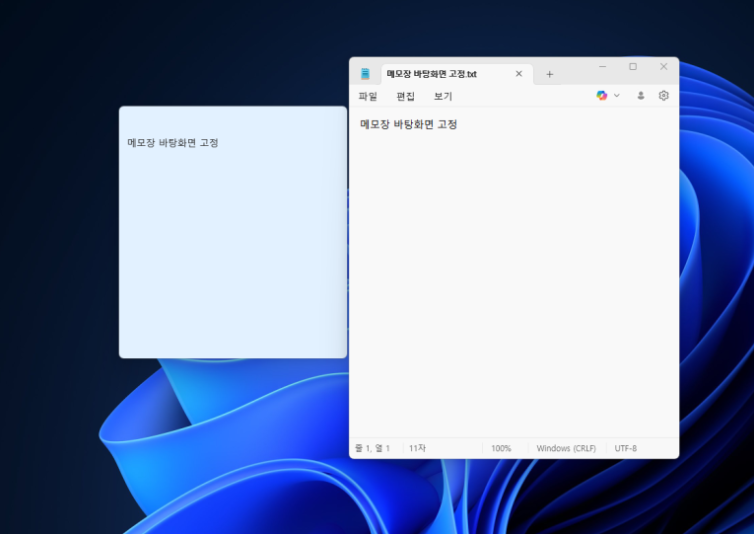This screenshot has width=754, height=534.
Task: Click the text in the blue sticky note
Action: (173, 143)
